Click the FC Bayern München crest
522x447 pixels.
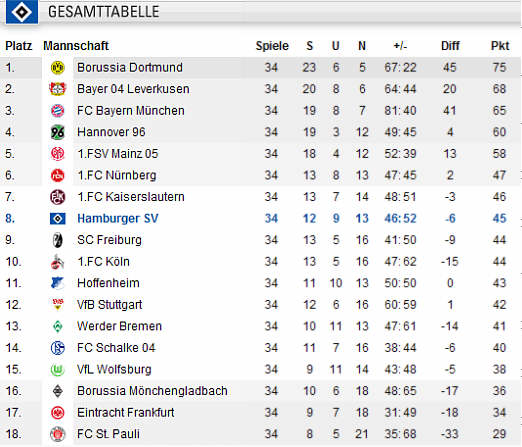coord(57,111)
